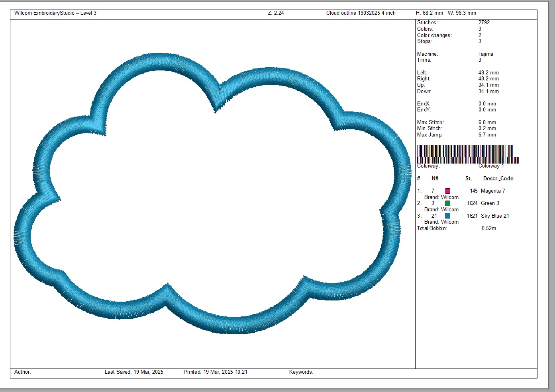Click the Magenta 7 description text
This screenshot has width=555, height=392.
click(493, 191)
